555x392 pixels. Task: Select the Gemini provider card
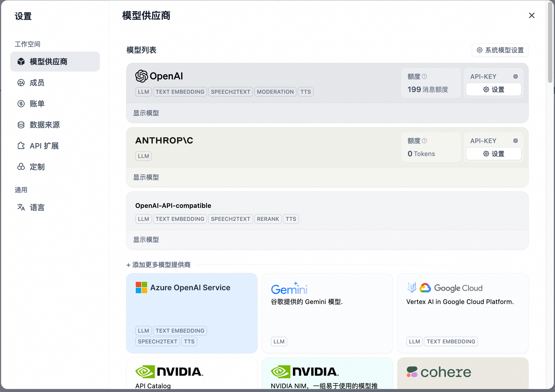(x=327, y=313)
